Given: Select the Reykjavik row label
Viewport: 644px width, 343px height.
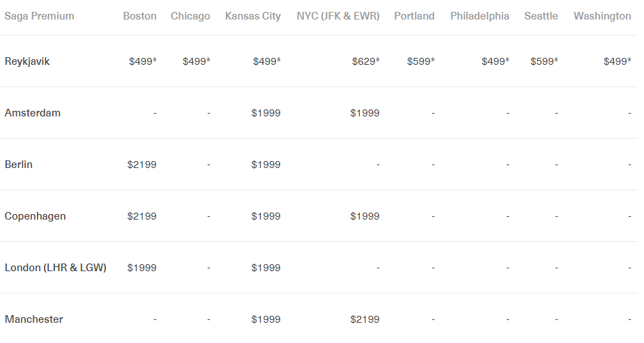Looking at the screenshot, I should tap(27, 61).
